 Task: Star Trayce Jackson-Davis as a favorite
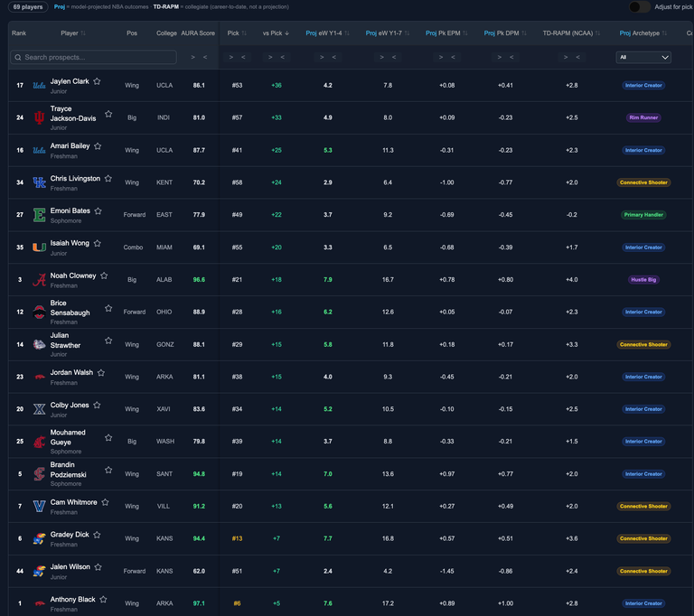108,114
